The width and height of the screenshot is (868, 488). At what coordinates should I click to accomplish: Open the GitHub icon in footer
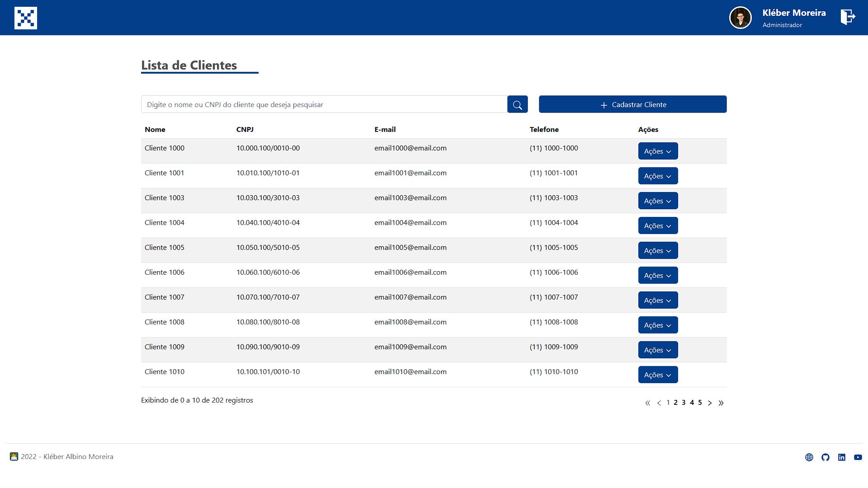point(826,457)
